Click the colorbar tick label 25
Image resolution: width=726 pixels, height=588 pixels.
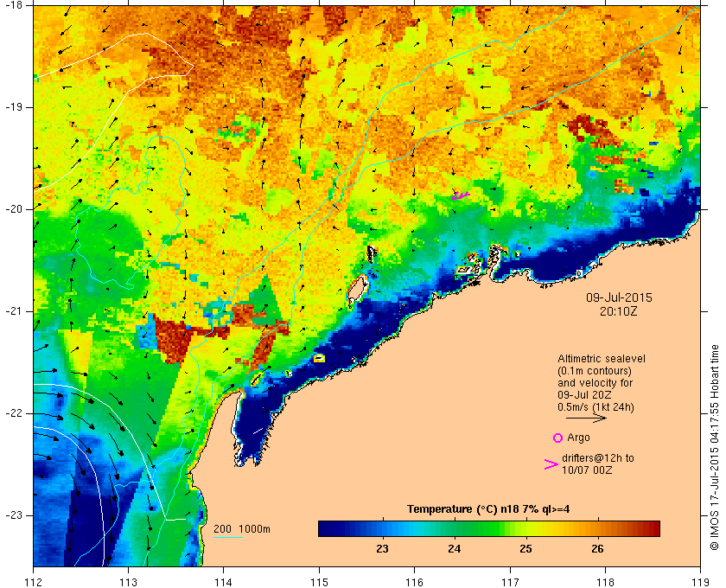pos(525,548)
